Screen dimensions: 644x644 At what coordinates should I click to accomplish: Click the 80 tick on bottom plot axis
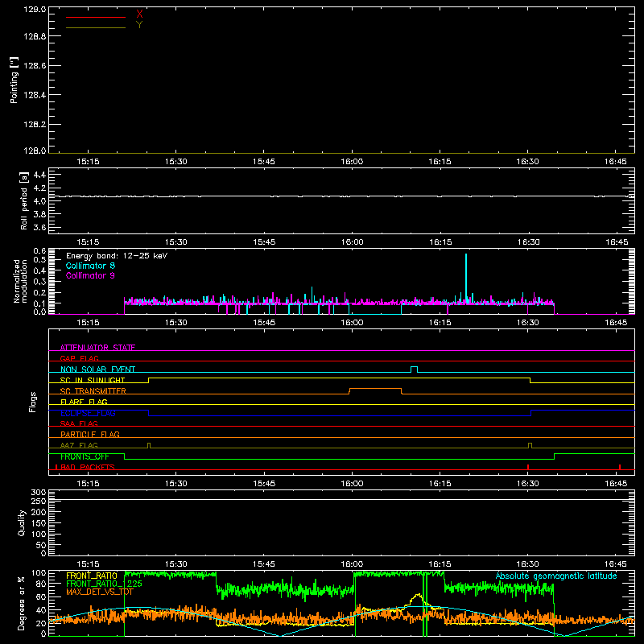(41, 583)
